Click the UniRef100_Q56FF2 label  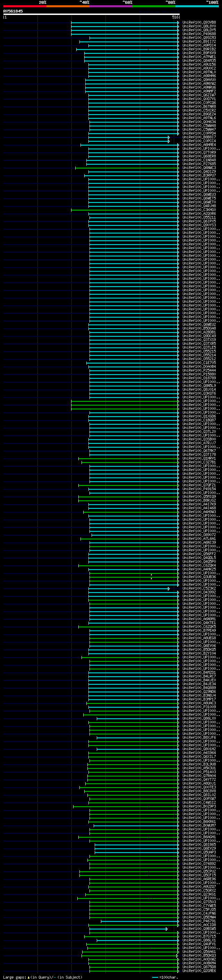click(x=199, y=554)
